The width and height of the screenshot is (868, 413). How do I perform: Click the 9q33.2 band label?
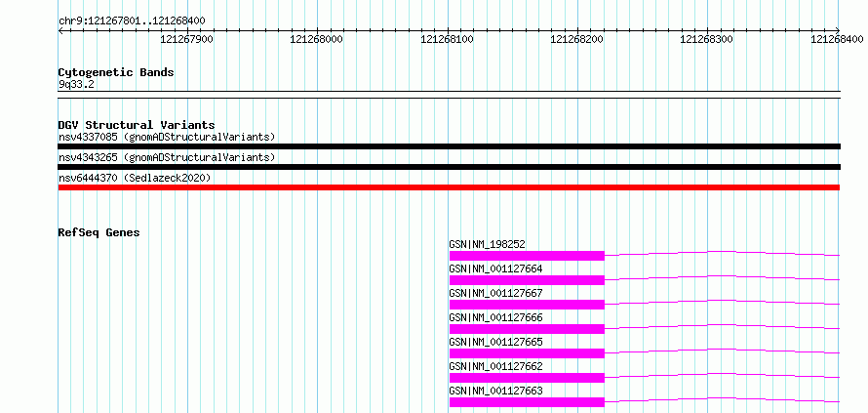(x=76, y=84)
